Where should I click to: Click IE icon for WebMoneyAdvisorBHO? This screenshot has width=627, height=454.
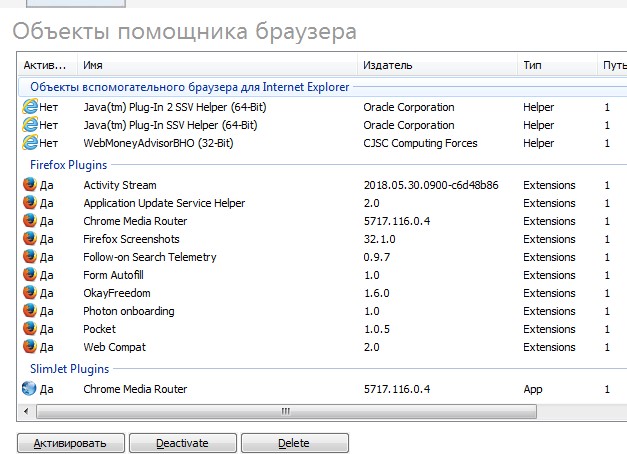pos(30,143)
